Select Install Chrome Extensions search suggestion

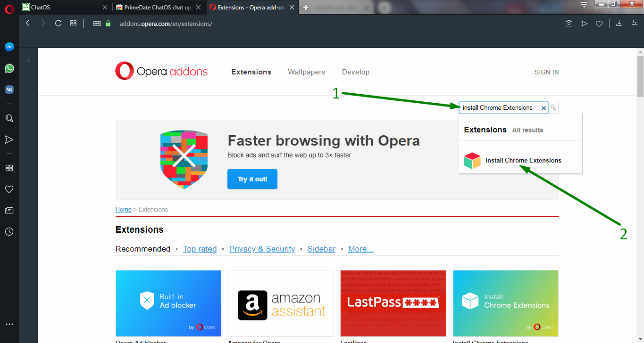(x=520, y=160)
